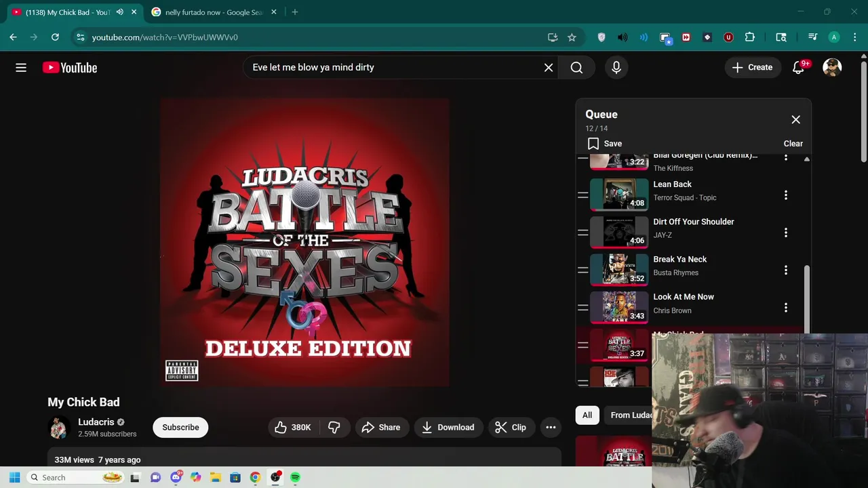Run the YouTube search magnifier button
The height and width of the screenshot is (488, 868).
click(576, 67)
